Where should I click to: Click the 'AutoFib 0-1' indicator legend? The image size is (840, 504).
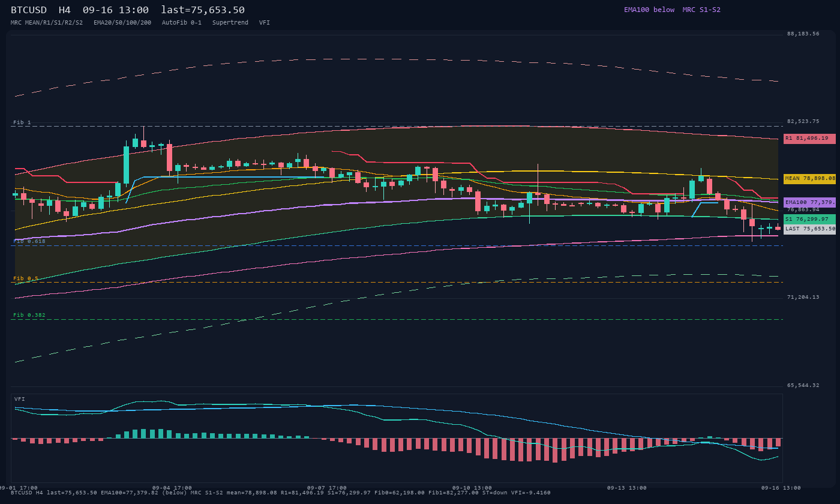[182, 23]
